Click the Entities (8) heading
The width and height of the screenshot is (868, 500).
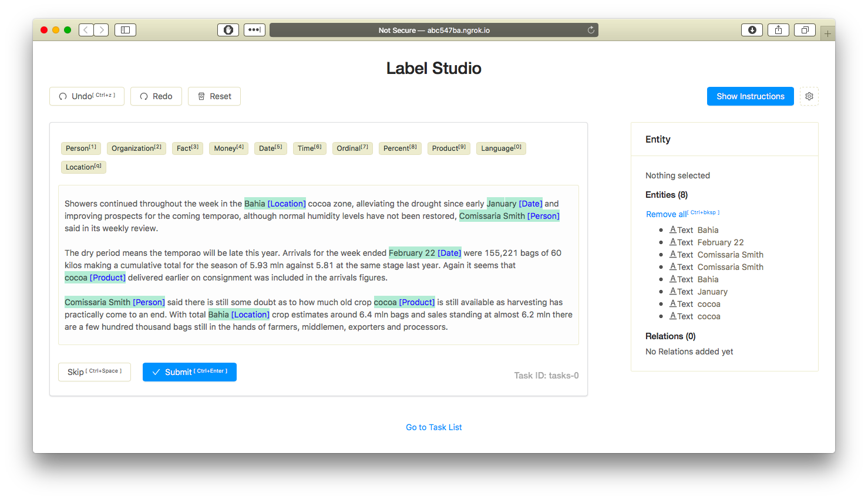pyautogui.click(x=667, y=195)
